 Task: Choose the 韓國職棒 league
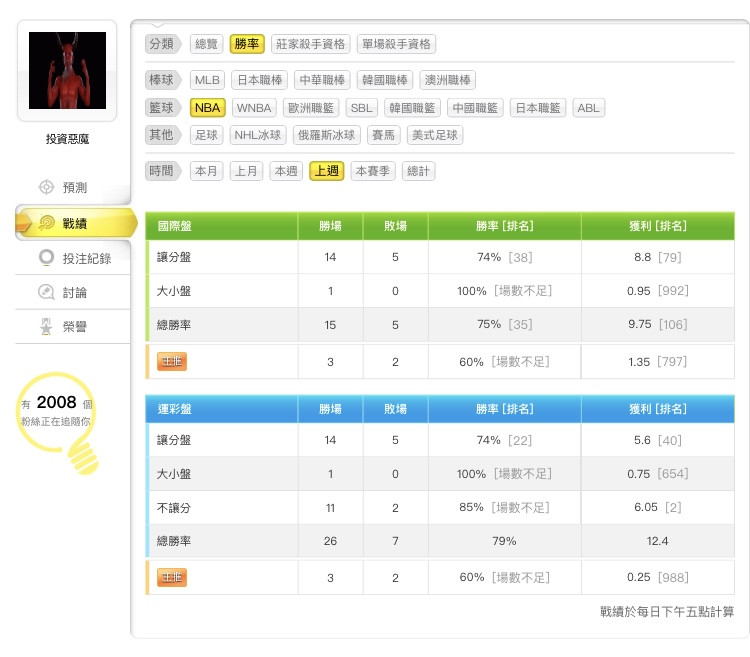pos(385,80)
